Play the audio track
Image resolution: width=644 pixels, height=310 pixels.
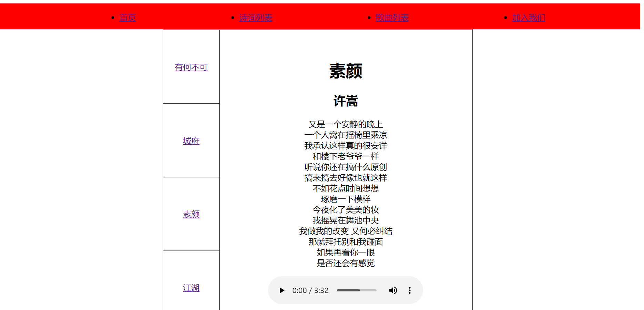pos(282,290)
